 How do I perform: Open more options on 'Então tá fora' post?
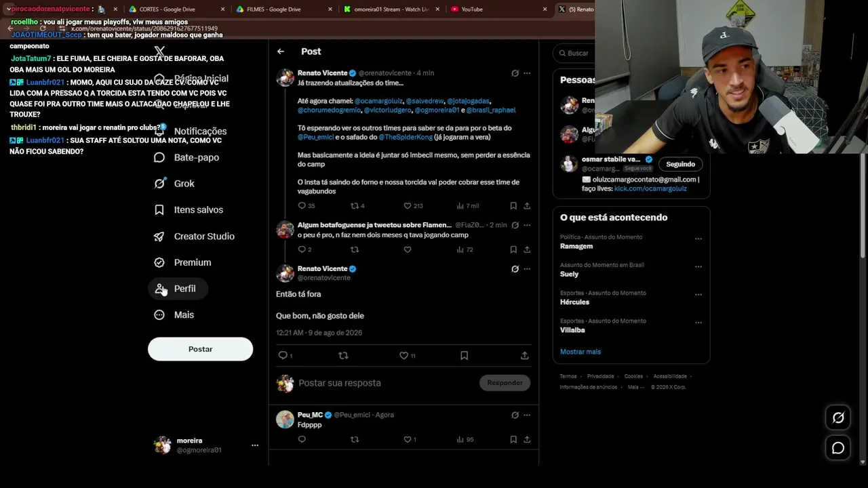(x=527, y=269)
